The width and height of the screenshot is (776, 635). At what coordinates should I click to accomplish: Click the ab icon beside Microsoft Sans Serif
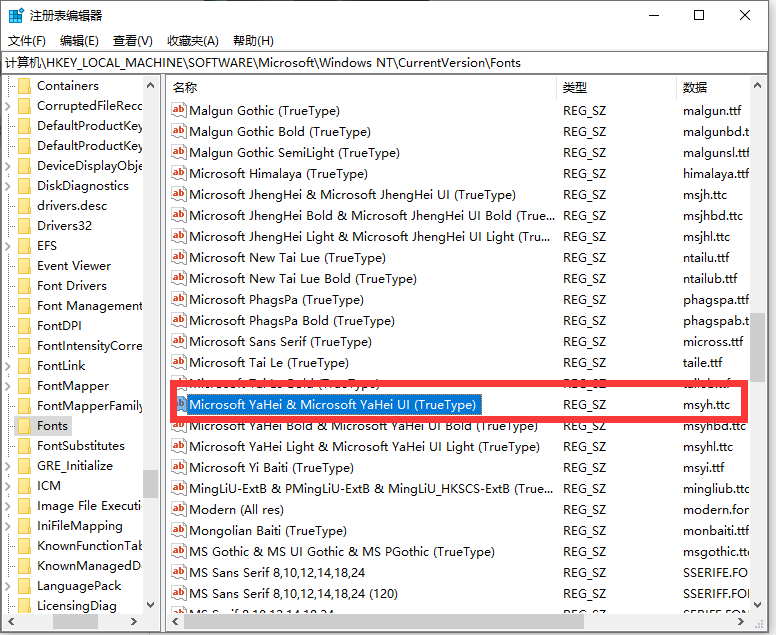pyautogui.click(x=179, y=341)
